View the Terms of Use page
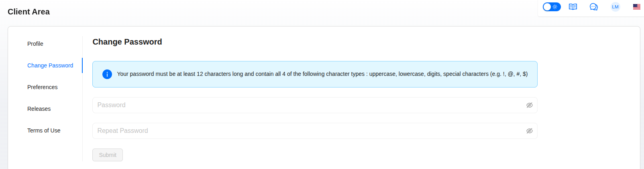 coord(44,130)
